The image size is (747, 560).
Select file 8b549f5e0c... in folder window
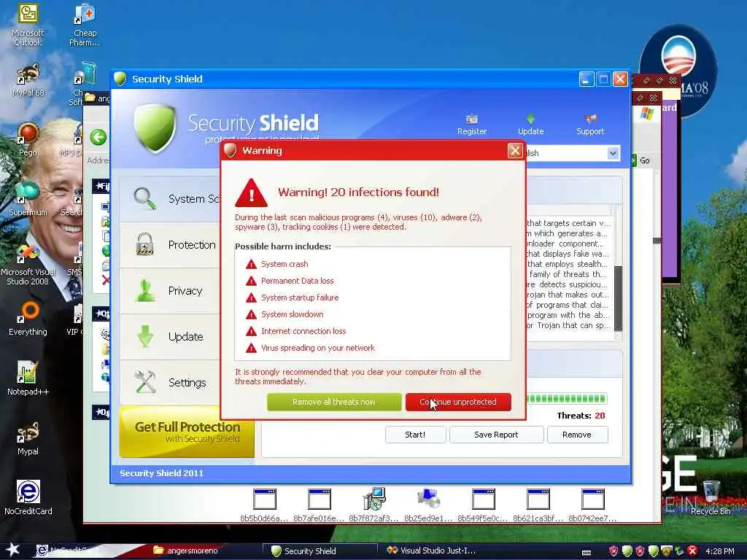483,506
